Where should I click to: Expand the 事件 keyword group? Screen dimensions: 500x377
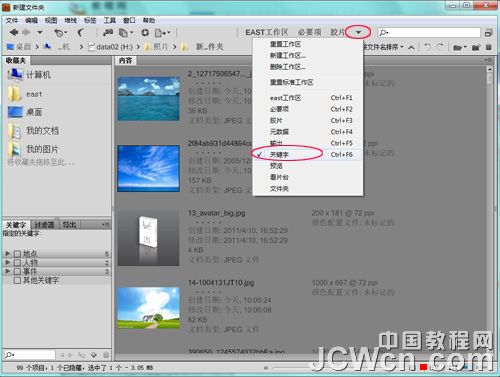8,271
